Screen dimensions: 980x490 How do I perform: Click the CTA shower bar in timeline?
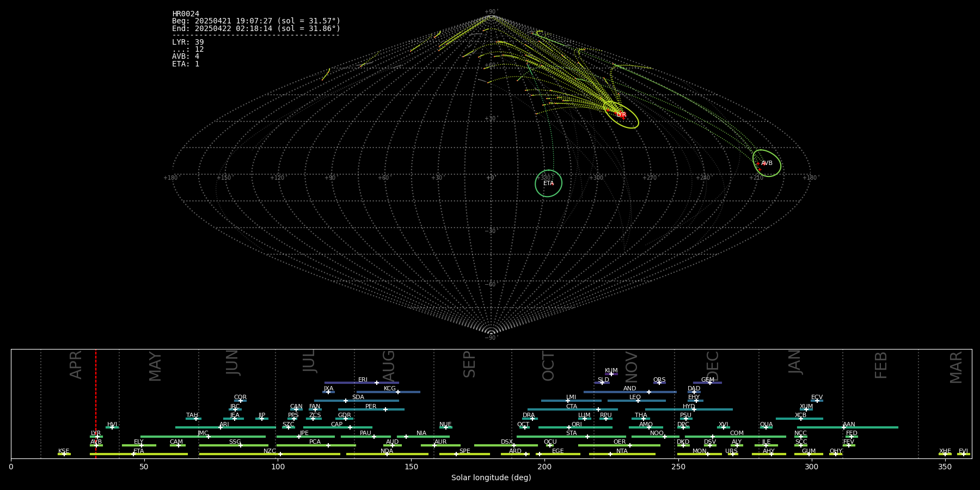573,409
